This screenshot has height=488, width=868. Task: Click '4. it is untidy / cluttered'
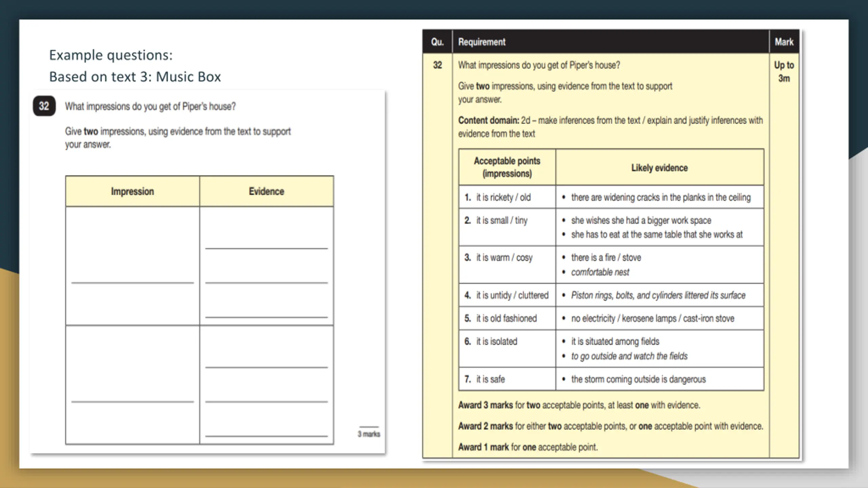coord(507,296)
